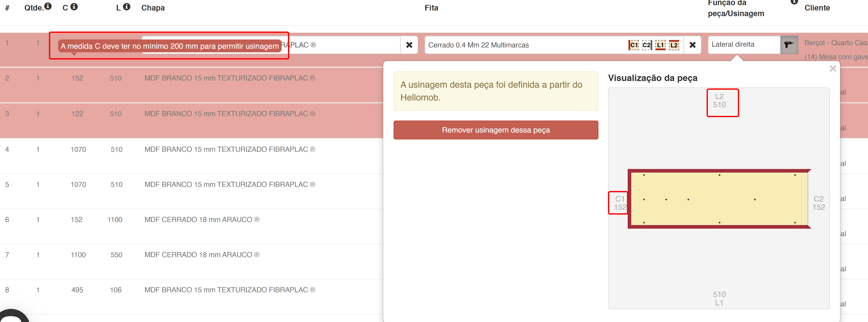Click Remover usinagem dessa peça button

pos(495,130)
